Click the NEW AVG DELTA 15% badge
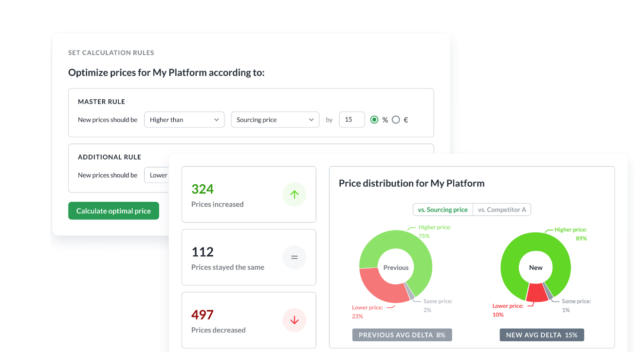Screen dimensions: 644x352 click(x=541, y=334)
